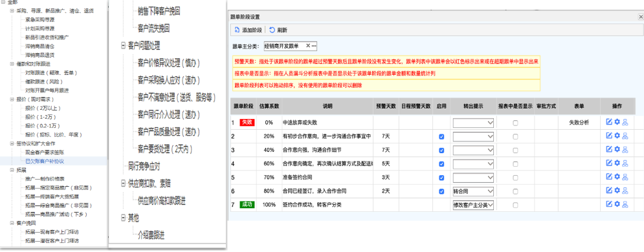
Task: Click 添加阶段 to add a stage
Action: (x=248, y=30)
